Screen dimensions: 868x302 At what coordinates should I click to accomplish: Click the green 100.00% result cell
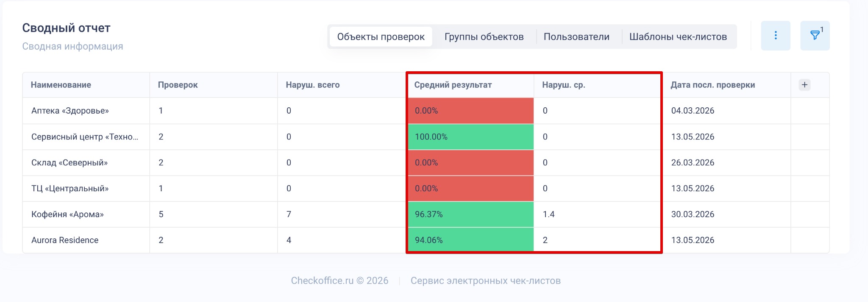coord(470,137)
